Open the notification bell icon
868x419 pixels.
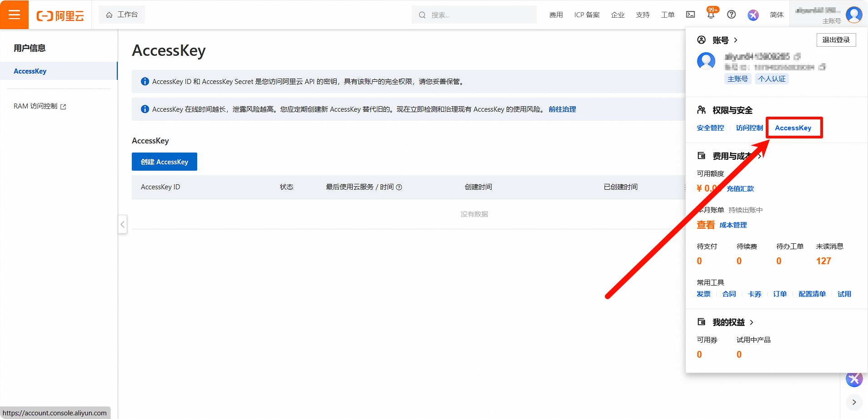(711, 14)
